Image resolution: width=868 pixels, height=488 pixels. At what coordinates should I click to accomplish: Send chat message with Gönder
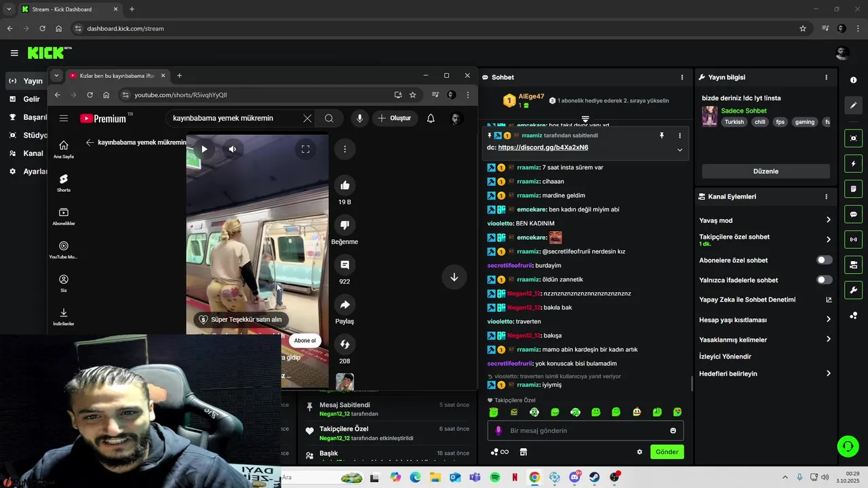pyautogui.click(x=667, y=452)
